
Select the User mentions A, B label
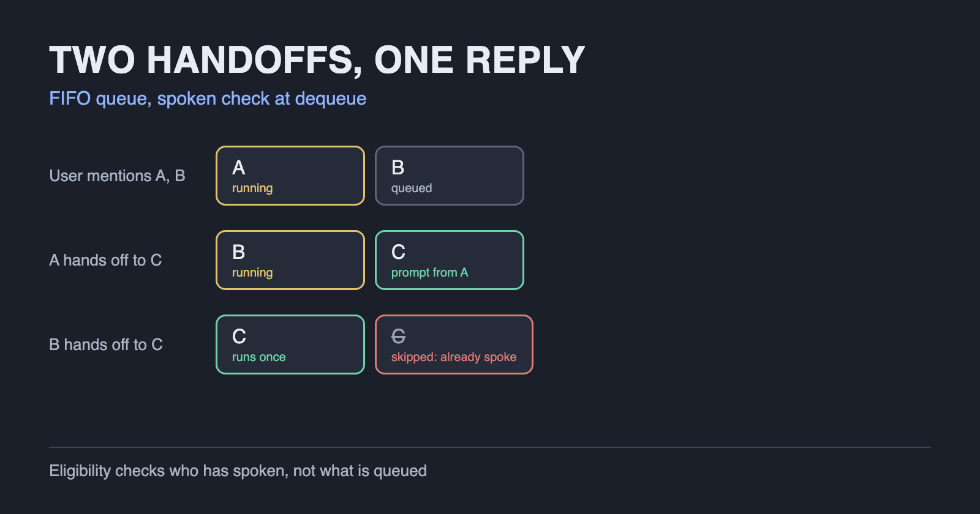click(x=117, y=176)
